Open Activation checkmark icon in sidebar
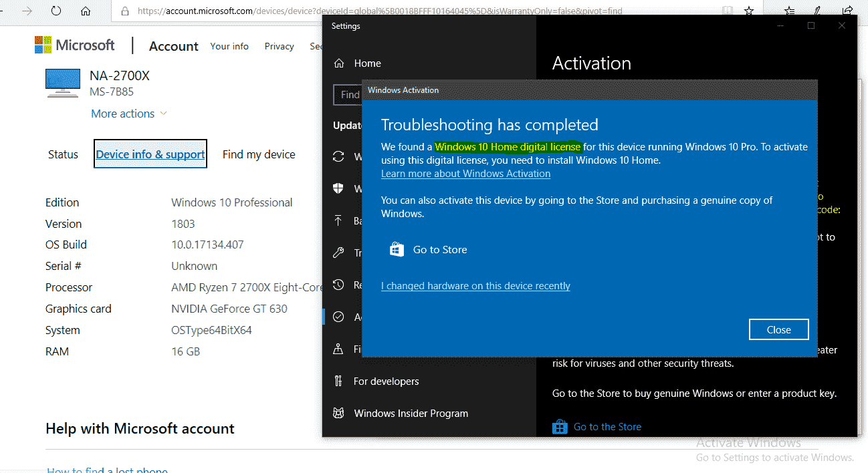Viewport: 868px width, 473px height. (x=339, y=317)
